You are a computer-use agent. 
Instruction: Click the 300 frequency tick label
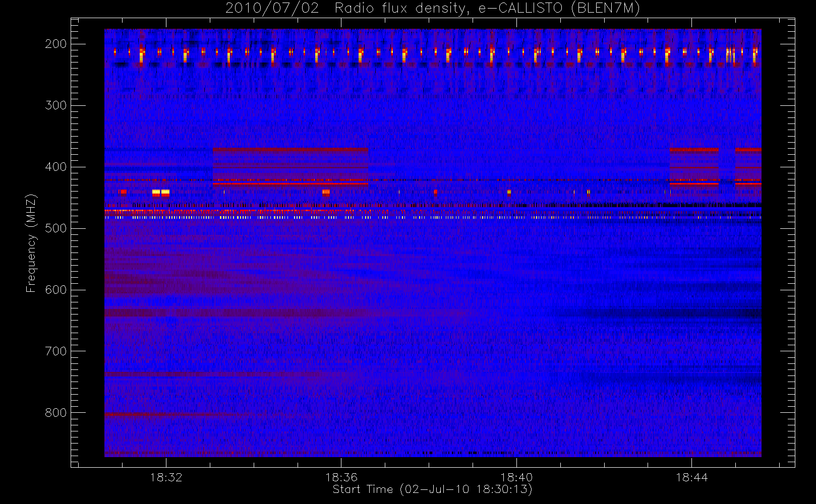[56, 105]
